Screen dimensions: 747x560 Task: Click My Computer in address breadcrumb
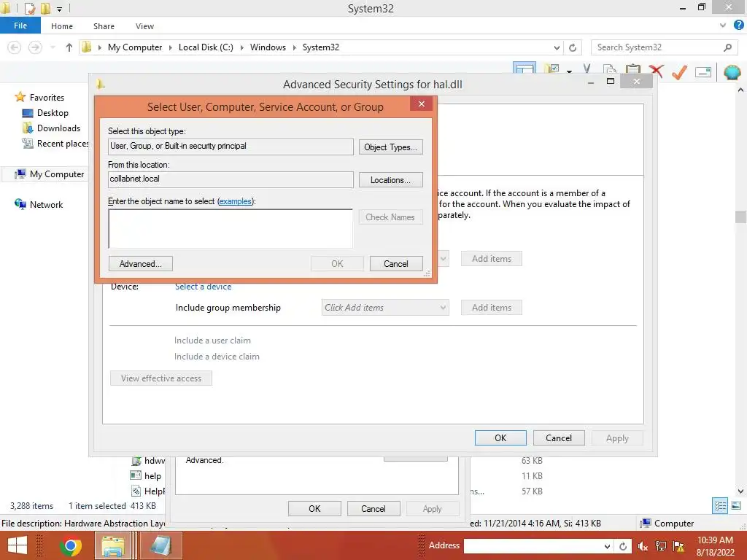tap(135, 47)
